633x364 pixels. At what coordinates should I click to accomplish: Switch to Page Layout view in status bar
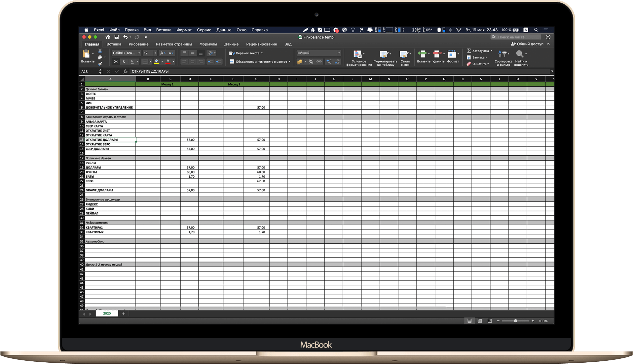(480, 321)
